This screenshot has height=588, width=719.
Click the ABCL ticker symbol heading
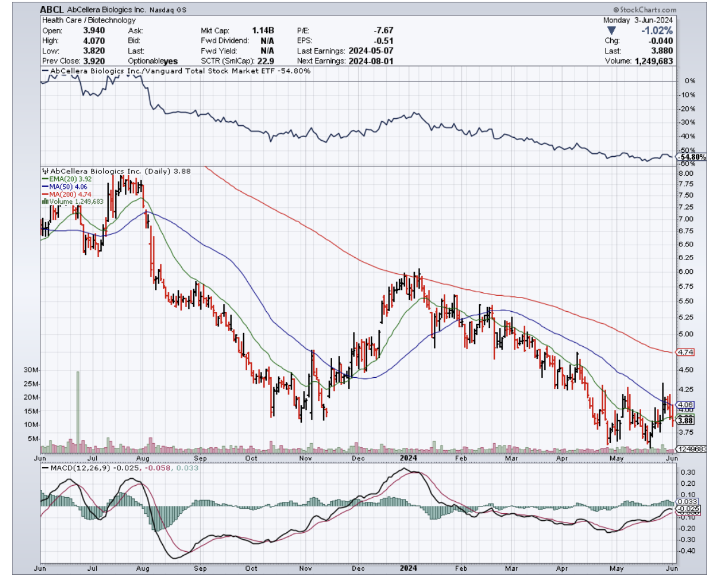pyautogui.click(x=53, y=10)
